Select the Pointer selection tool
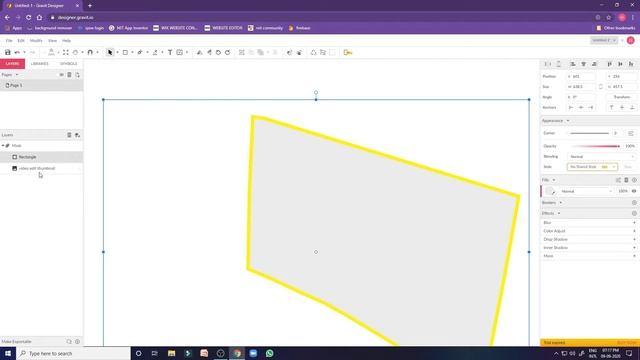The height and width of the screenshot is (360, 640). (110, 52)
